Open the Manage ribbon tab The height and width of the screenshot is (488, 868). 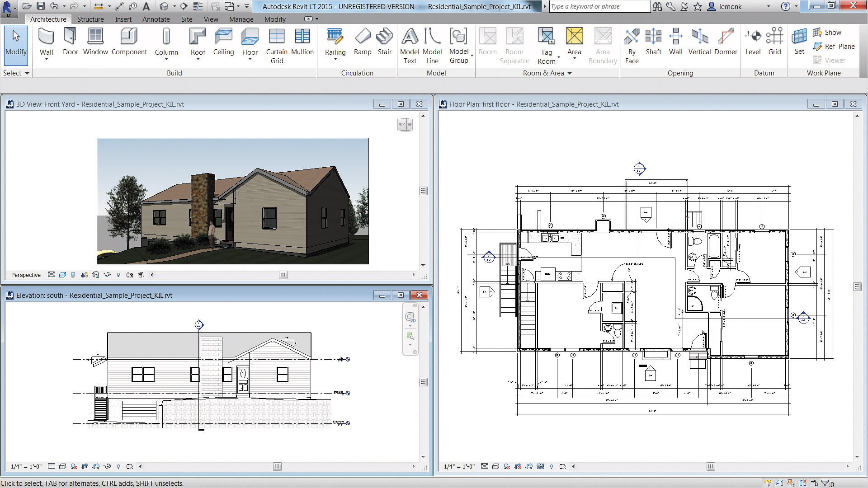tap(241, 19)
